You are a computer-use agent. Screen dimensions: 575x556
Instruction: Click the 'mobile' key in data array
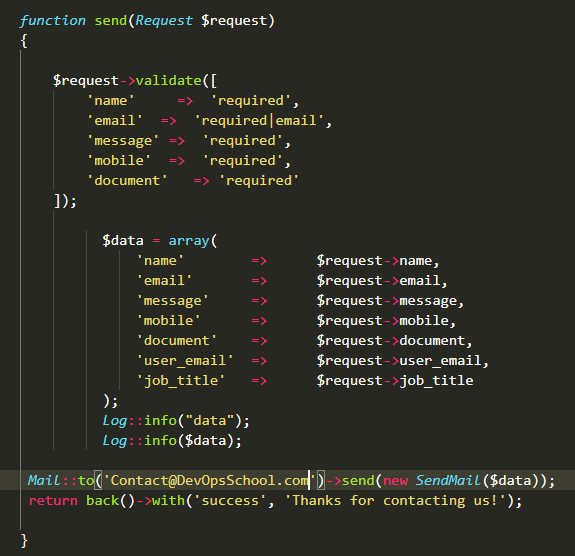tap(168, 321)
